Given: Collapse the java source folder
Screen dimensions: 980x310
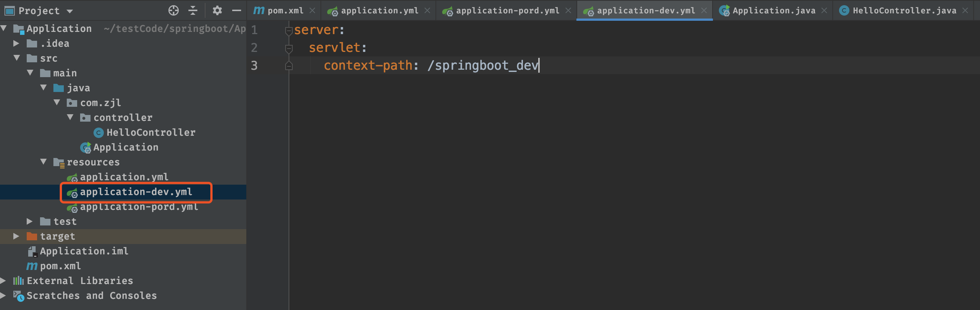Looking at the screenshot, I should coord(43,88).
